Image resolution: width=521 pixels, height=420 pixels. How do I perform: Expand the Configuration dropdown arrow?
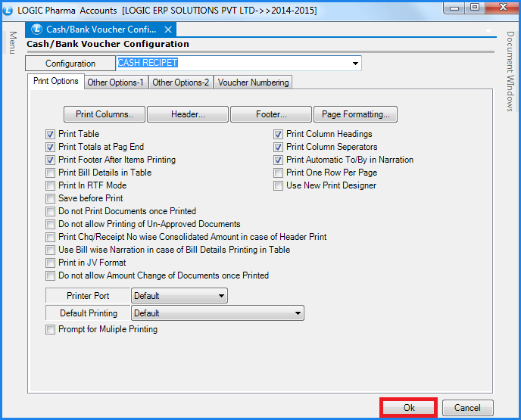[355, 63]
